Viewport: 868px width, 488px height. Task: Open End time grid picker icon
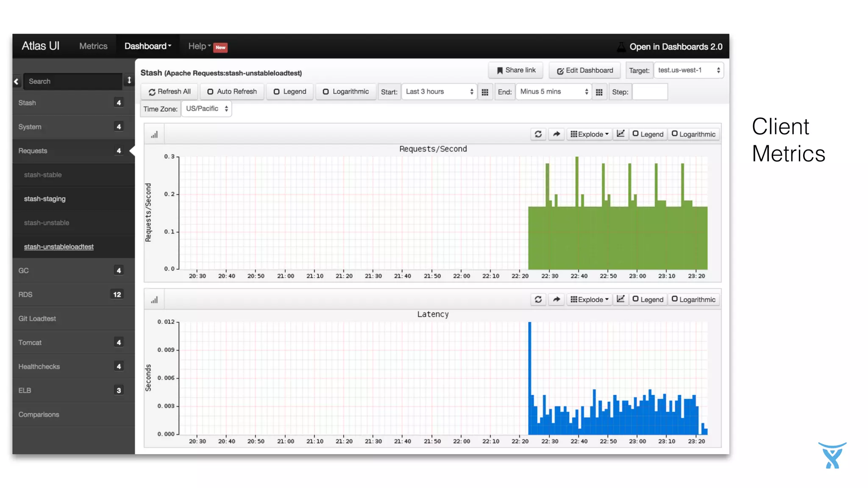tap(599, 92)
